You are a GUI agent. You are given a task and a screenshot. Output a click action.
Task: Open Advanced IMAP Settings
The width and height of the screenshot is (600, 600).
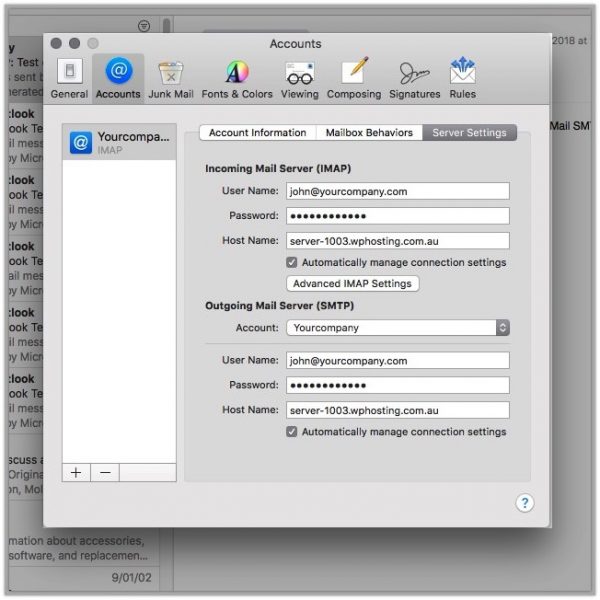(x=352, y=284)
